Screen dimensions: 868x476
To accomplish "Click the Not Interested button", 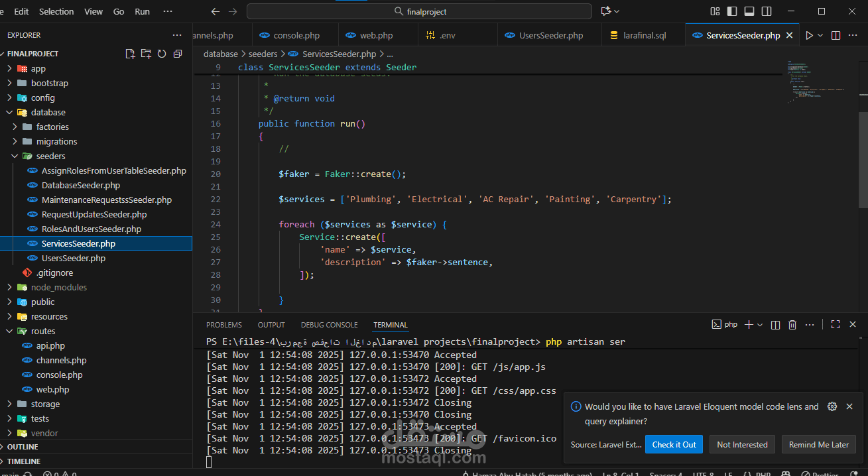I will [x=741, y=444].
